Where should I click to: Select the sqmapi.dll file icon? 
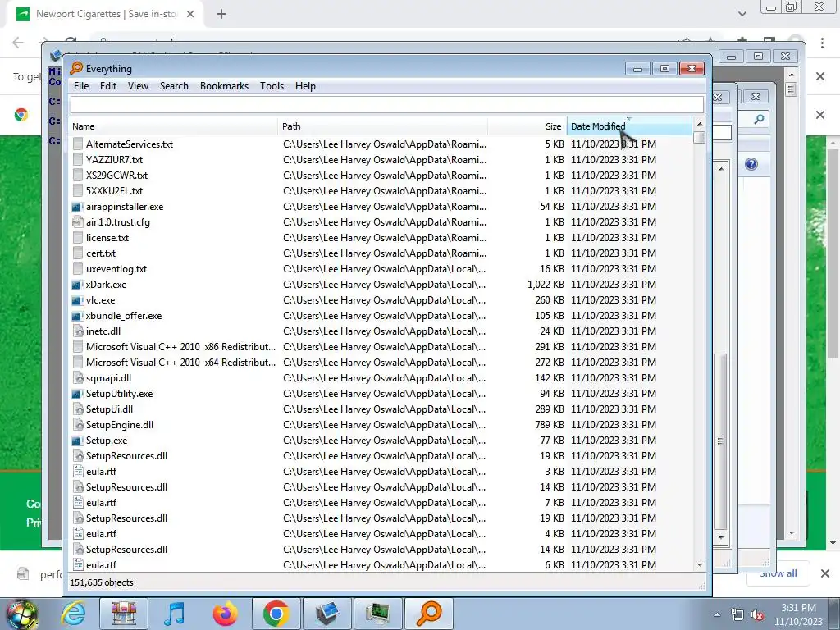tap(78, 378)
